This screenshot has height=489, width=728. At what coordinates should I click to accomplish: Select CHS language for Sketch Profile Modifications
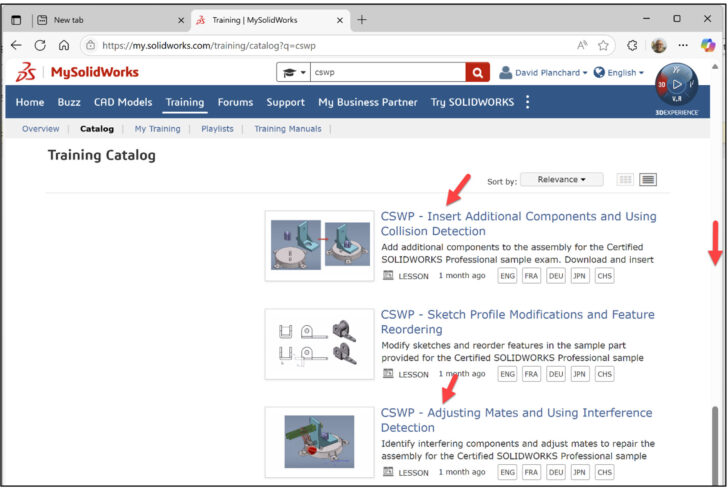click(604, 374)
